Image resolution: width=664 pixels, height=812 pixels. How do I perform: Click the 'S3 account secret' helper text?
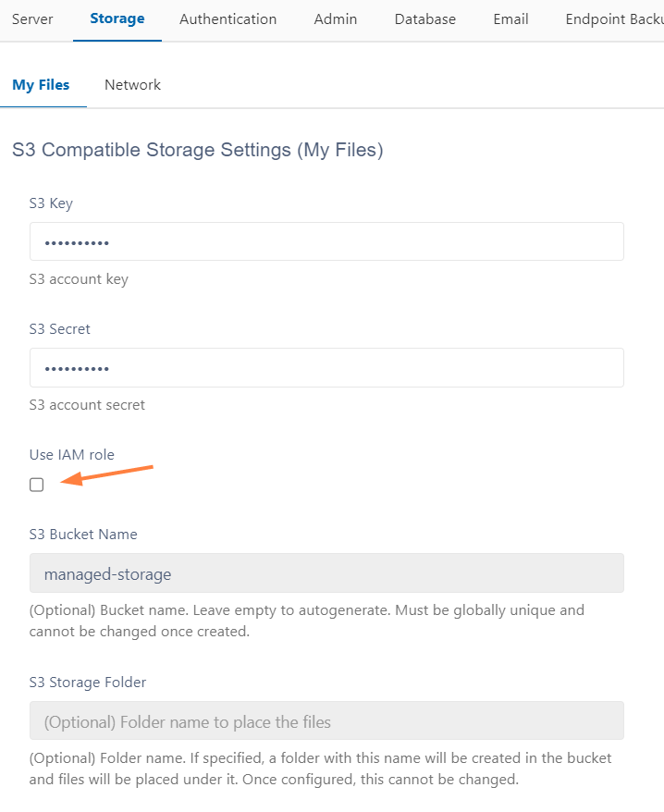[87, 405]
